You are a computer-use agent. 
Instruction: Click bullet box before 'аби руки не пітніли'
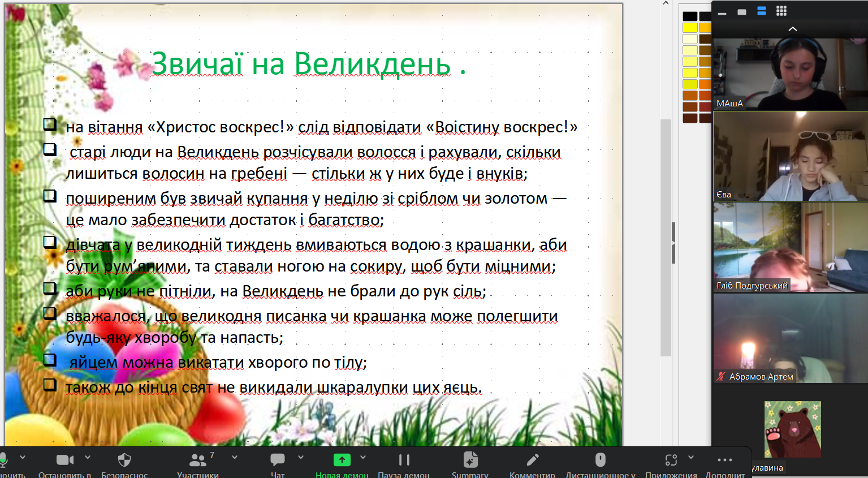[50, 288]
